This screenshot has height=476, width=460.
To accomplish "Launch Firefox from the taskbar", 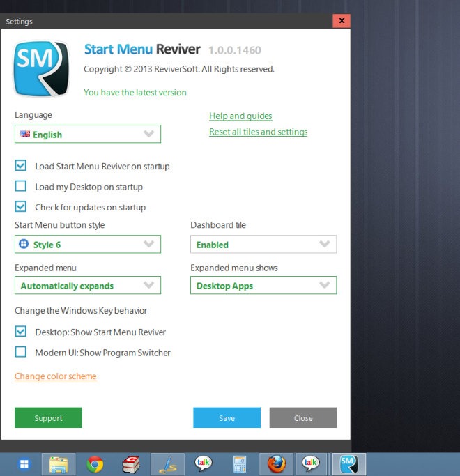I will tap(276, 464).
